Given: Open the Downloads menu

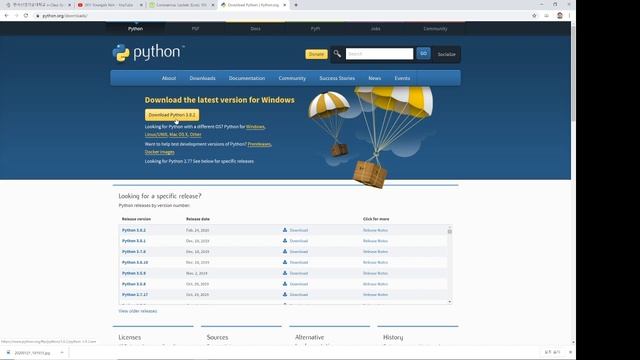Looking at the screenshot, I should point(202,78).
